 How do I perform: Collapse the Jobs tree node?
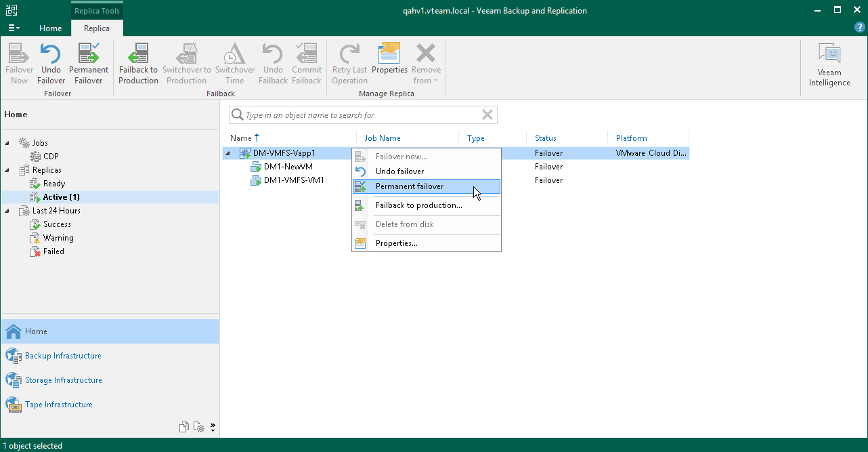[x=8, y=143]
